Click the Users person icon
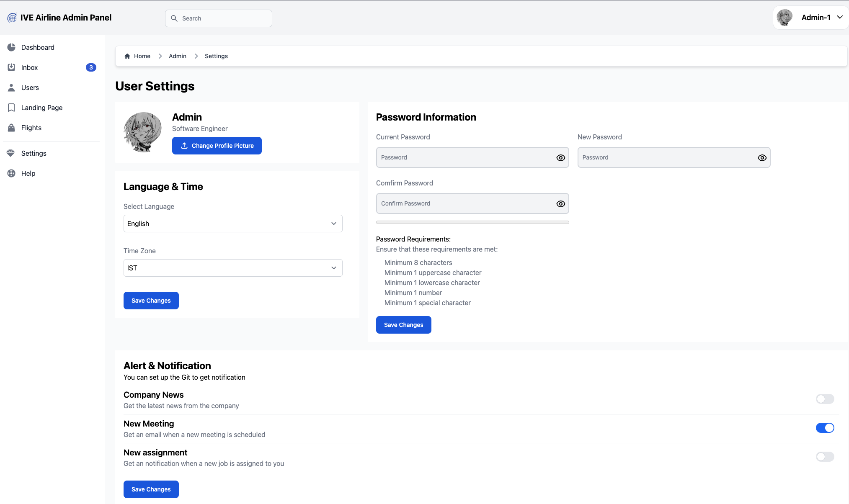Image resolution: width=849 pixels, height=504 pixels. (x=11, y=87)
